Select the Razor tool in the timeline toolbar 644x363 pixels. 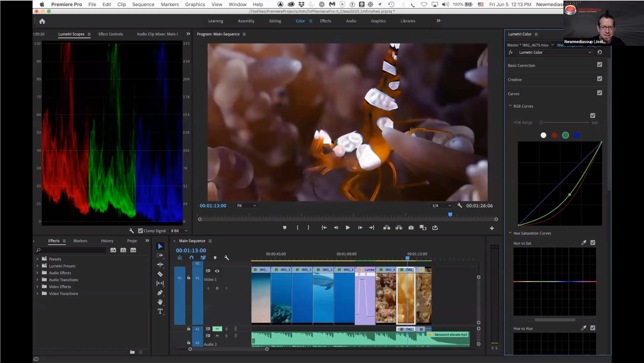tap(160, 274)
